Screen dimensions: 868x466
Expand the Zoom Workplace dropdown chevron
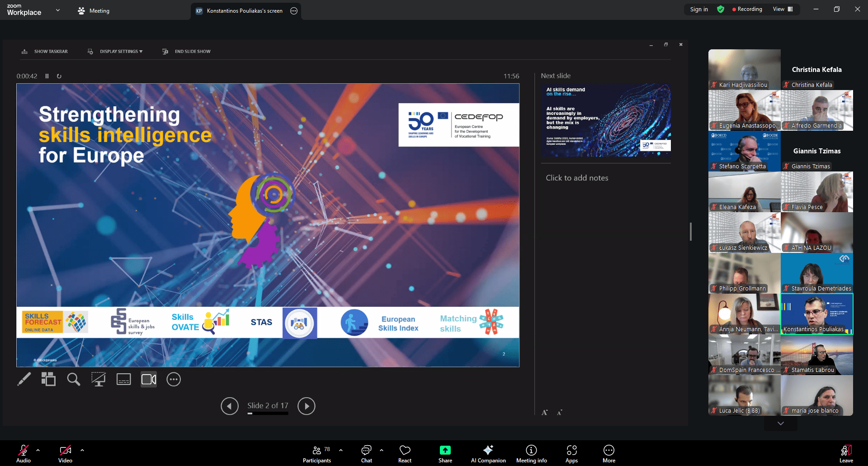pos(58,10)
